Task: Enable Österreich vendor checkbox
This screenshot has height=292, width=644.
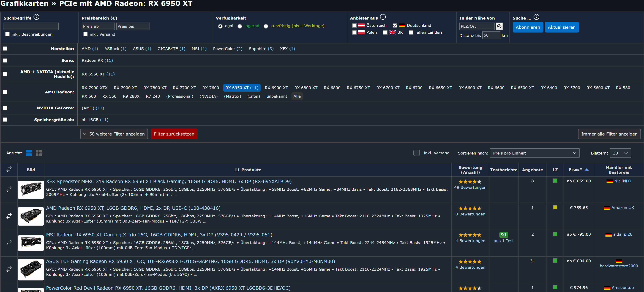Action: click(354, 25)
